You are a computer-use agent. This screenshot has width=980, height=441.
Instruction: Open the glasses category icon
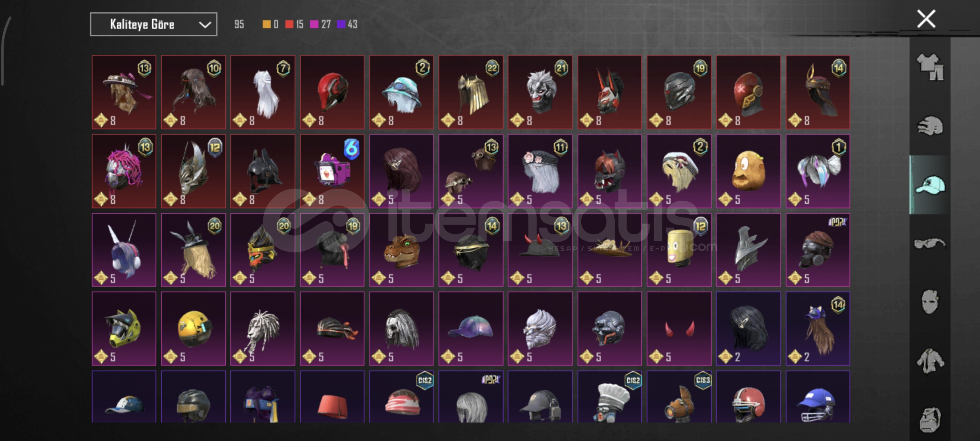[930, 244]
